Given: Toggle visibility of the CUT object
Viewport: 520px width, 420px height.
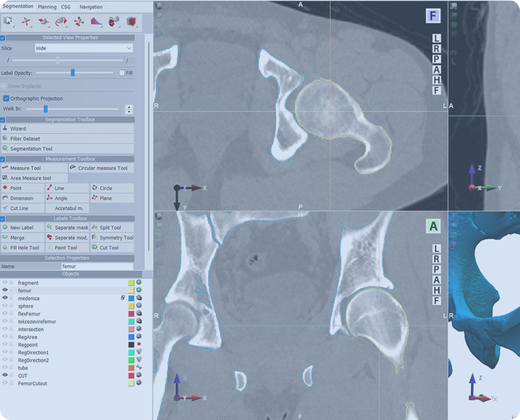Looking at the screenshot, I should point(5,375).
